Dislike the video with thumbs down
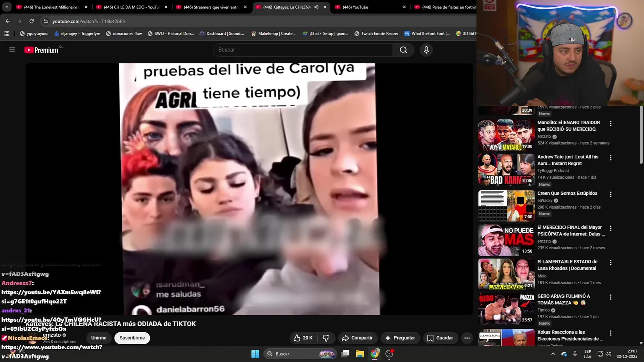644x362 pixels. (x=326, y=338)
